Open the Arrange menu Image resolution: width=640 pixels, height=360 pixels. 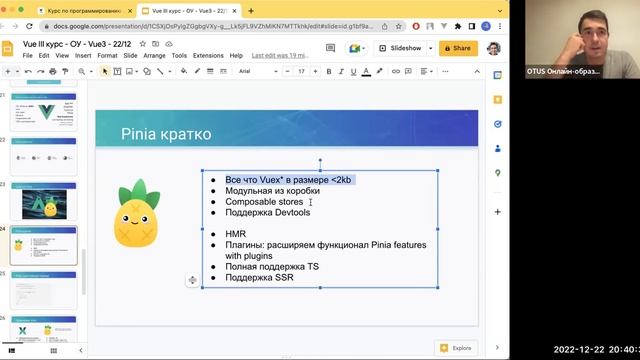[x=154, y=56]
